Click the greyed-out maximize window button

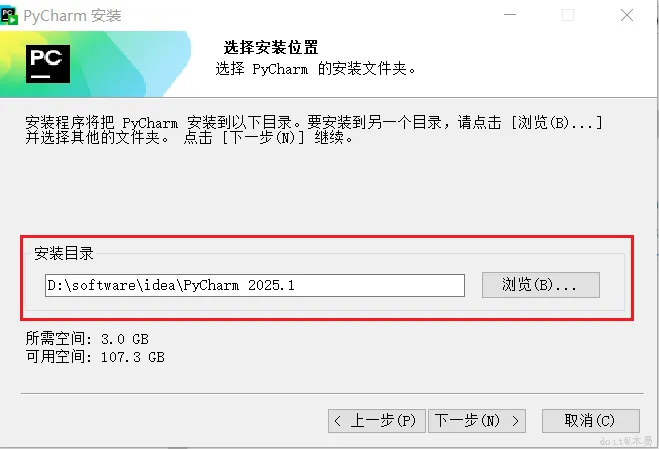568,16
